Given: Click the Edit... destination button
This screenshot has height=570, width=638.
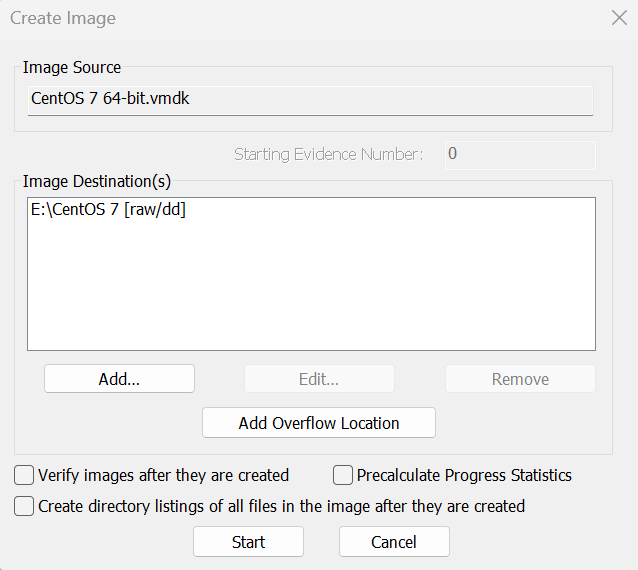Looking at the screenshot, I should tap(319, 379).
